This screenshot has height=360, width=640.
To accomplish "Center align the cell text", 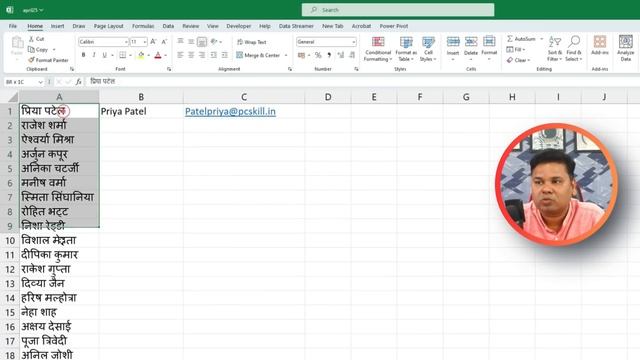I will (191, 55).
